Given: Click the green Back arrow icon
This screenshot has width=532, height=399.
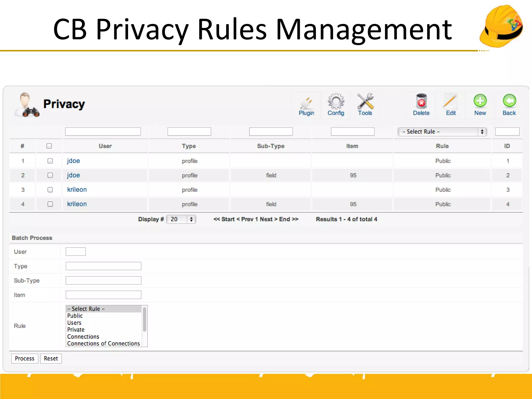Looking at the screenshot, I should (509, 105).
